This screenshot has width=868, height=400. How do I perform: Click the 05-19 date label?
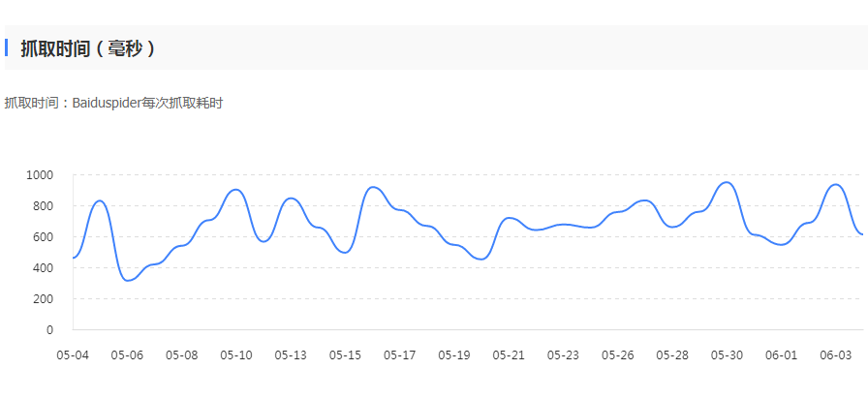point(454,355)
